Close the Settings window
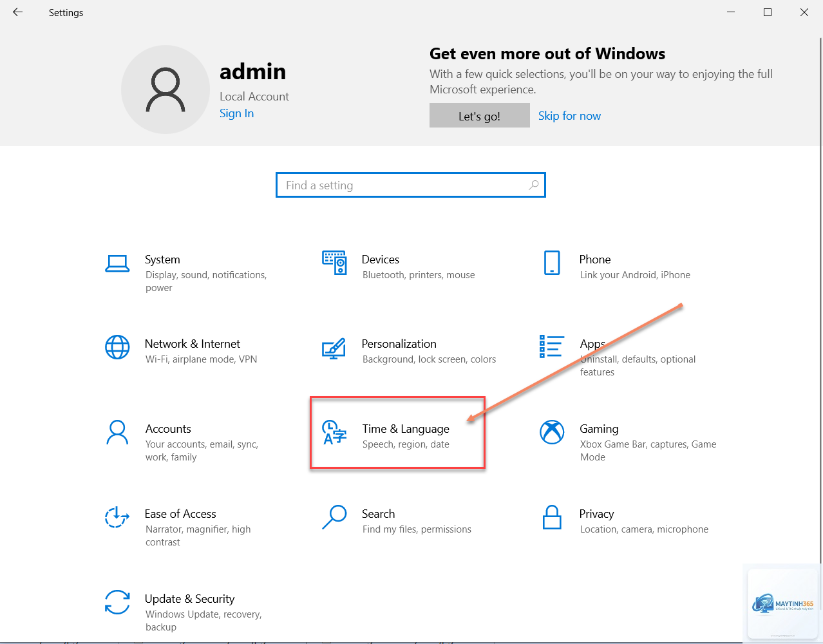 pyautogui.click(x=804, y=12)
